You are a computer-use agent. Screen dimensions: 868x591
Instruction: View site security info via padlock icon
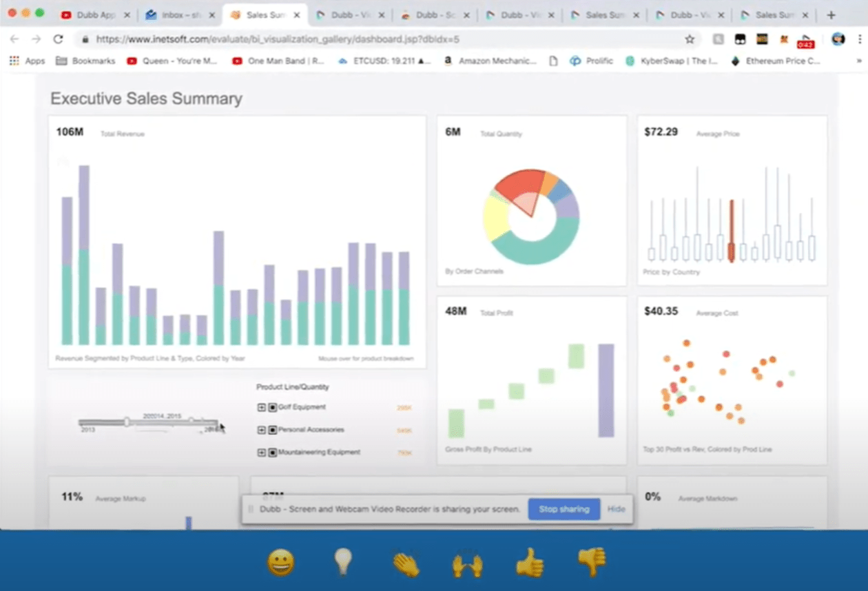[85, 39]
